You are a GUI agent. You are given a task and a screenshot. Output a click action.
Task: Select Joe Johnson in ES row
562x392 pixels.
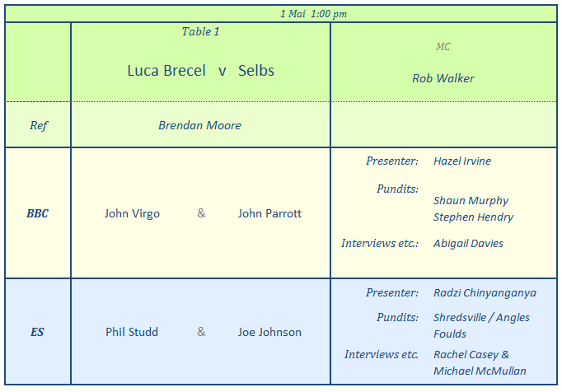(x=269, y=333)
